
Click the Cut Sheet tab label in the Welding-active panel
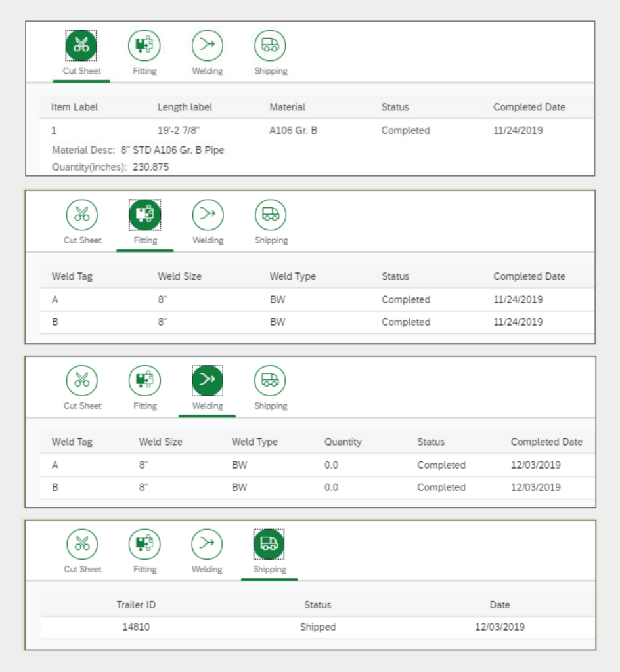tap(82, 406)
